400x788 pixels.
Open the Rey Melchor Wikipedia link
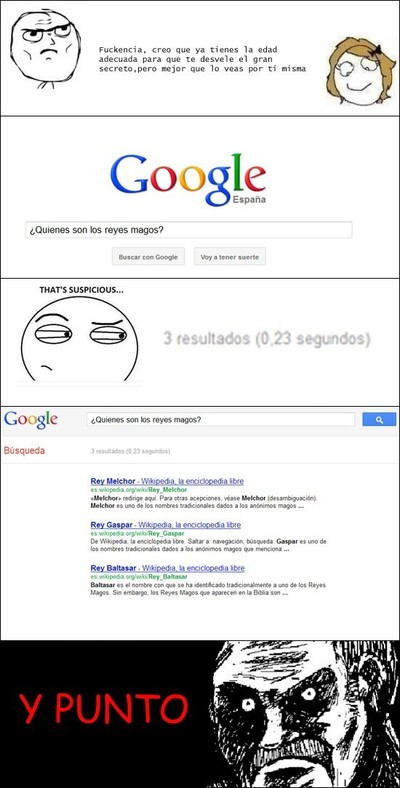coord(167,481)
